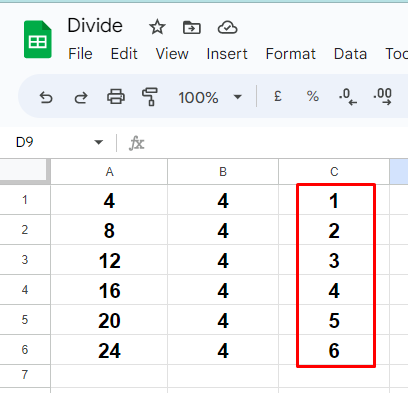Star the Divide document
Screen dimensions: 408x393
(x=157, y=27)
